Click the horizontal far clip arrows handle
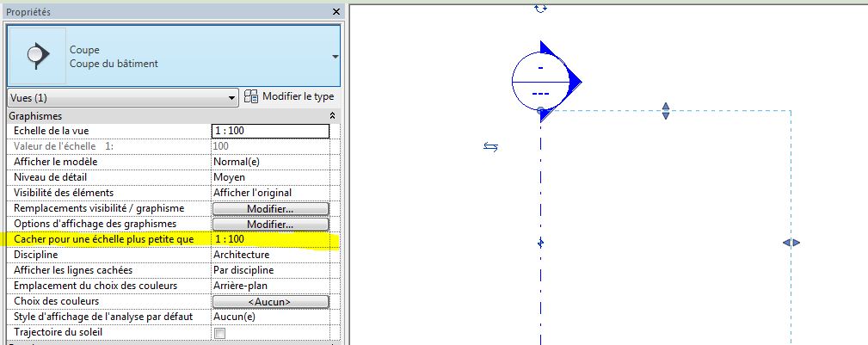Image resolution: width=868 pixels, height=345 pixels. [791, 243]
